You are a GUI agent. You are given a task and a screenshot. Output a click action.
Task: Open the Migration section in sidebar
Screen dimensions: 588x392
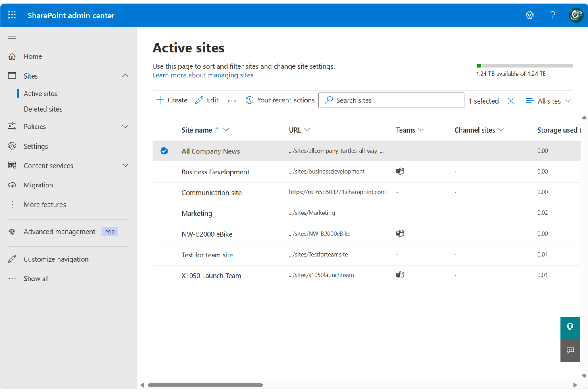pos(38,185)
